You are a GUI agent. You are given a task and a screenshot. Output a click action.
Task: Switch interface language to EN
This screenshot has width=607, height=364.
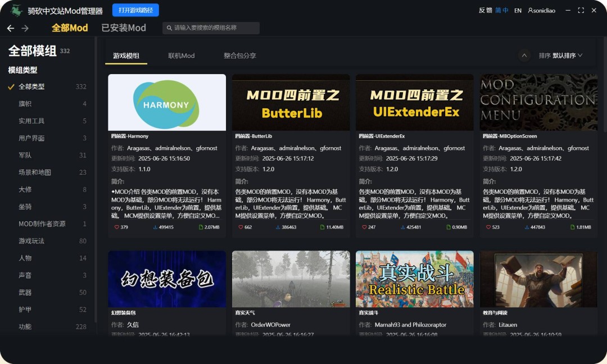tap(518, 10)
